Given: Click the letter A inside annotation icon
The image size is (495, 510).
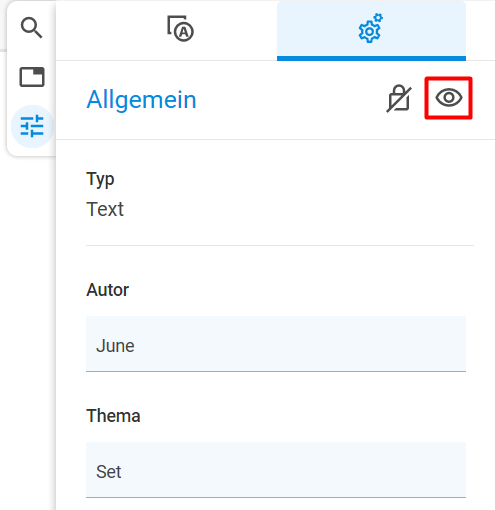Looking at the screenshot, I should (x=184, y=32).
